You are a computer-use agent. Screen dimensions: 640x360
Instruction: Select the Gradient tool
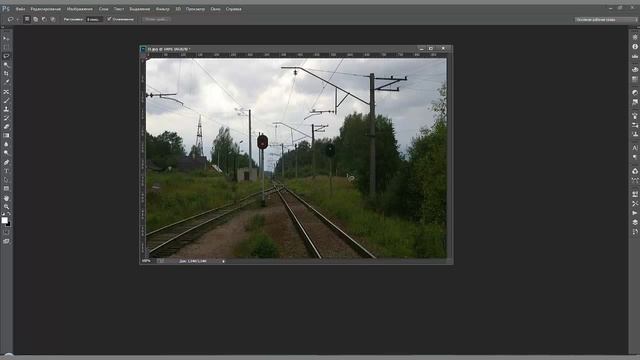point(6,136)
